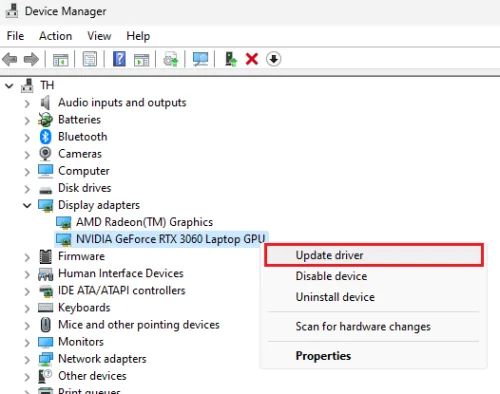Image resolution: width=500 pixels, height=394 pixels.
Task: Expand IDE ATA/ATAPI controllers chevron
Action: (27, 292)
